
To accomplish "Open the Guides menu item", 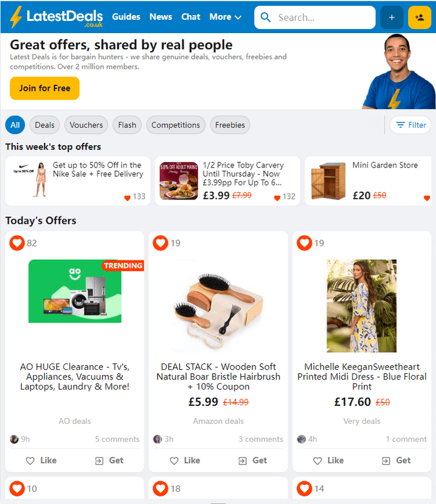I will click(x=126, y=17).
